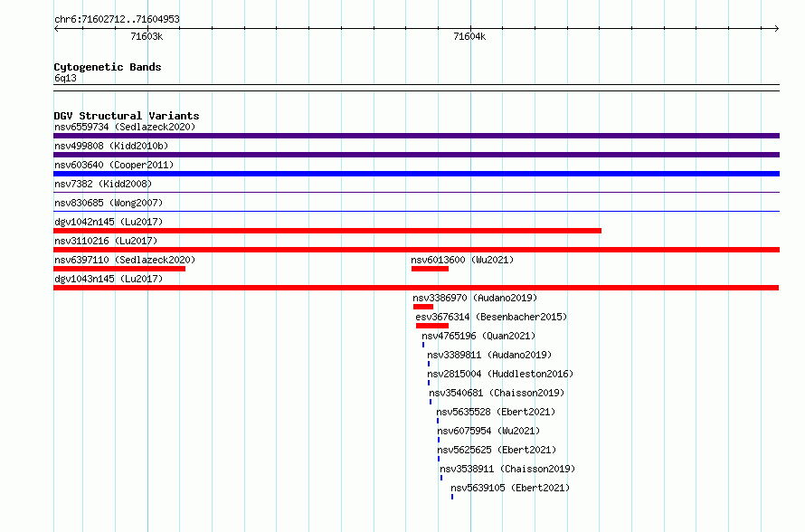This screenshot has width=805, height=532.
Task: Click the small blue marker under nsv5639105
Action: pos(451,497)
